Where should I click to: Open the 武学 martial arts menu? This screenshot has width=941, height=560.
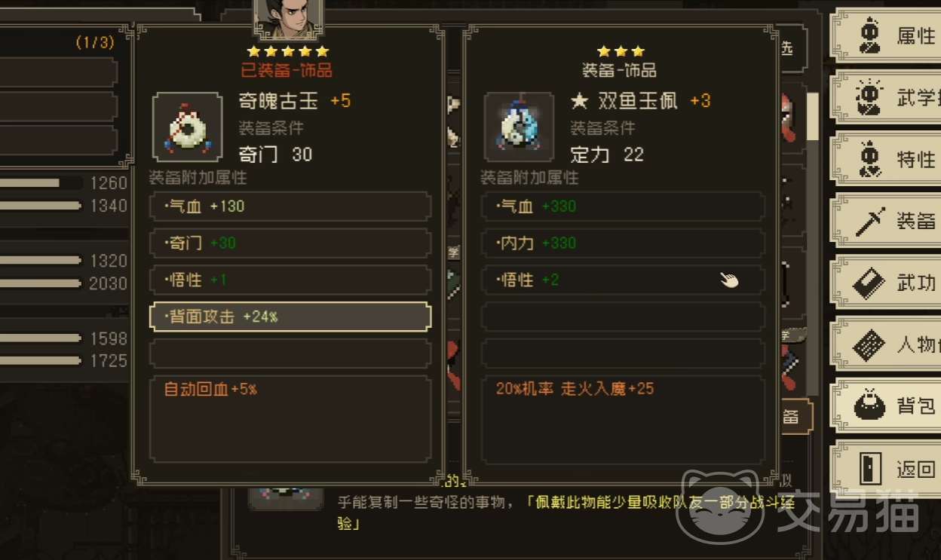coord(885,96)
